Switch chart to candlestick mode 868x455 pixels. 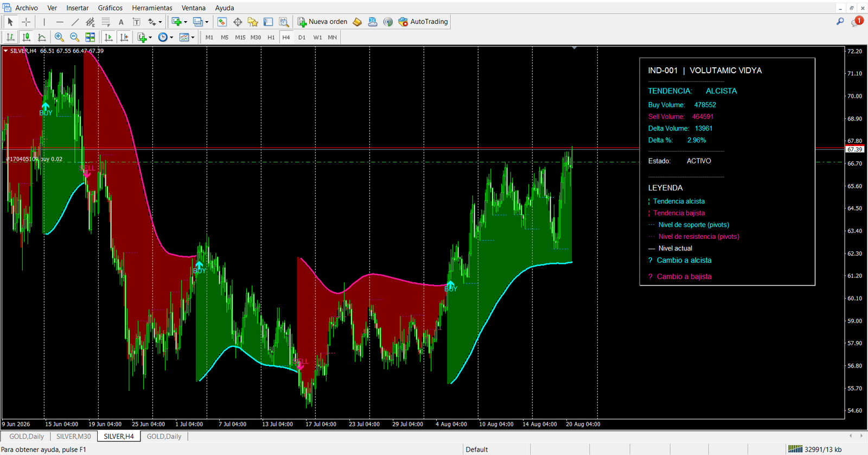[x=26, y=37]
